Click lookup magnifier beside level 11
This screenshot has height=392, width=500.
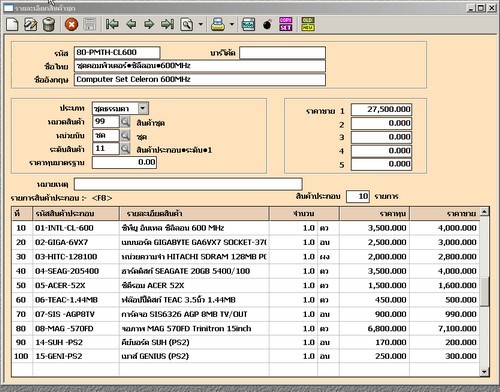[125, 149]
